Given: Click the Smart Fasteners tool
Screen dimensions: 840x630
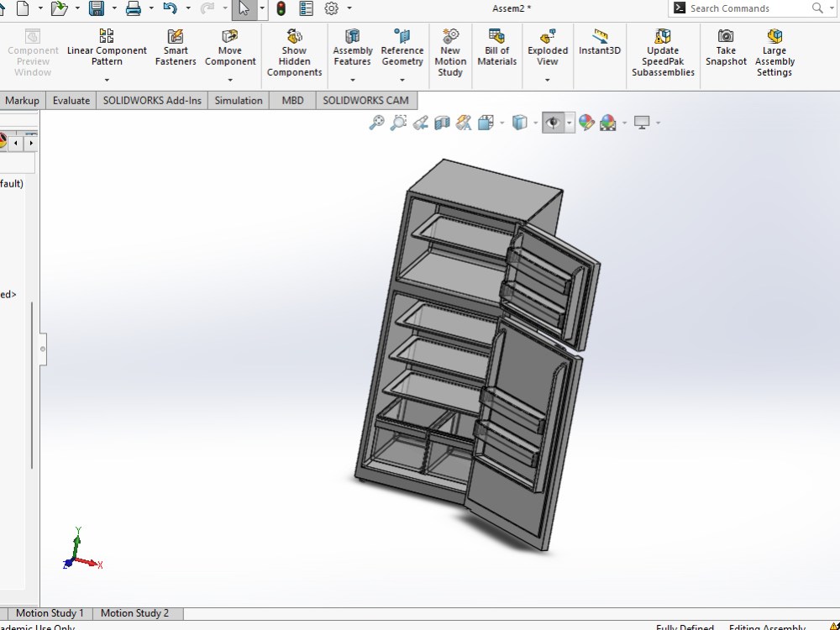Looking at the screenshot, I should click(176, 48).
